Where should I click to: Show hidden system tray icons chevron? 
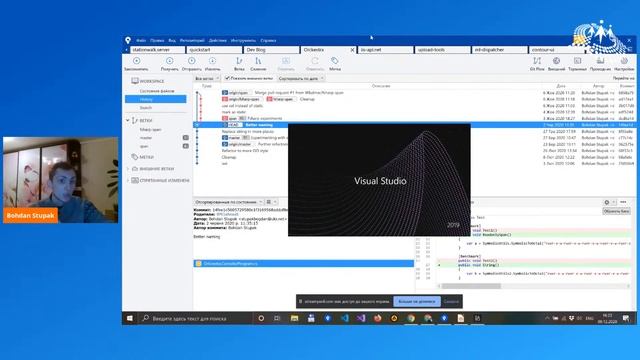(x=547, y=318)
